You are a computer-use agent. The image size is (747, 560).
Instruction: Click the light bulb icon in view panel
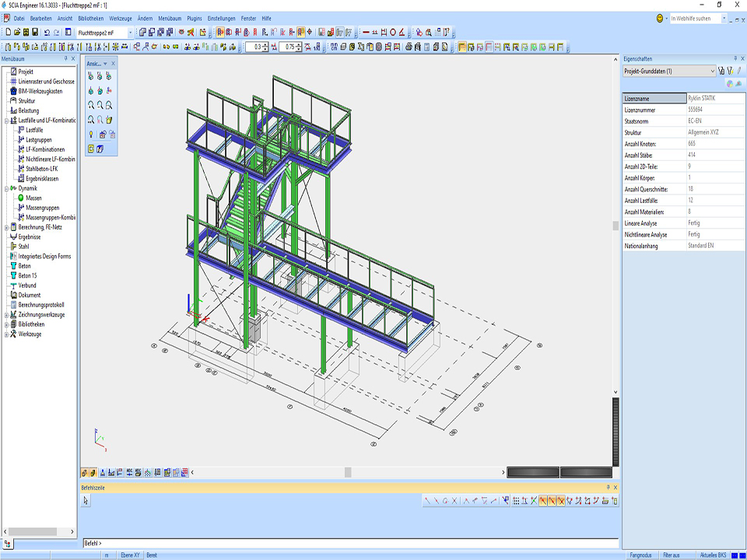tap(91, 134)
